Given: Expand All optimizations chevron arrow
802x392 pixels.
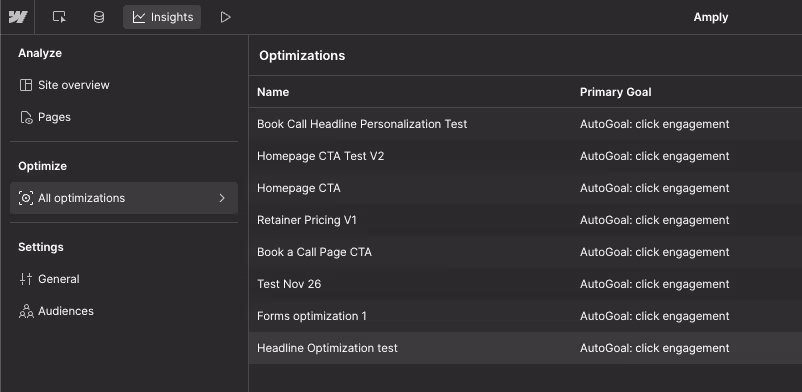Looking at the screenshot, I should click(222, 198).
